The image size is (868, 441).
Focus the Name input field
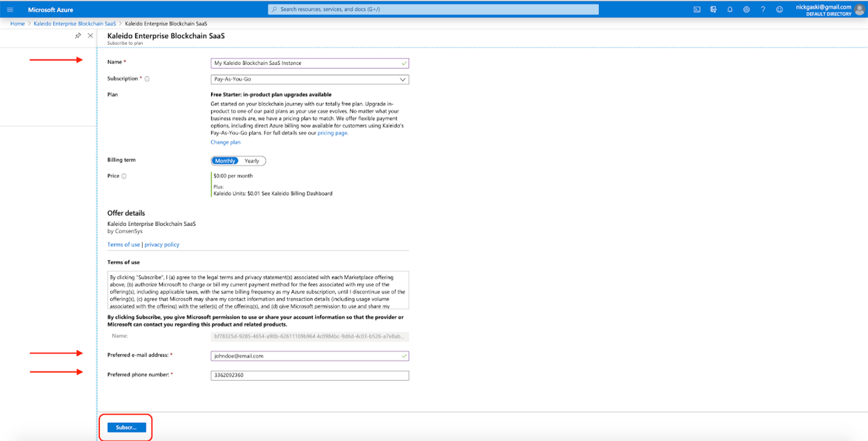coord(310,63)
